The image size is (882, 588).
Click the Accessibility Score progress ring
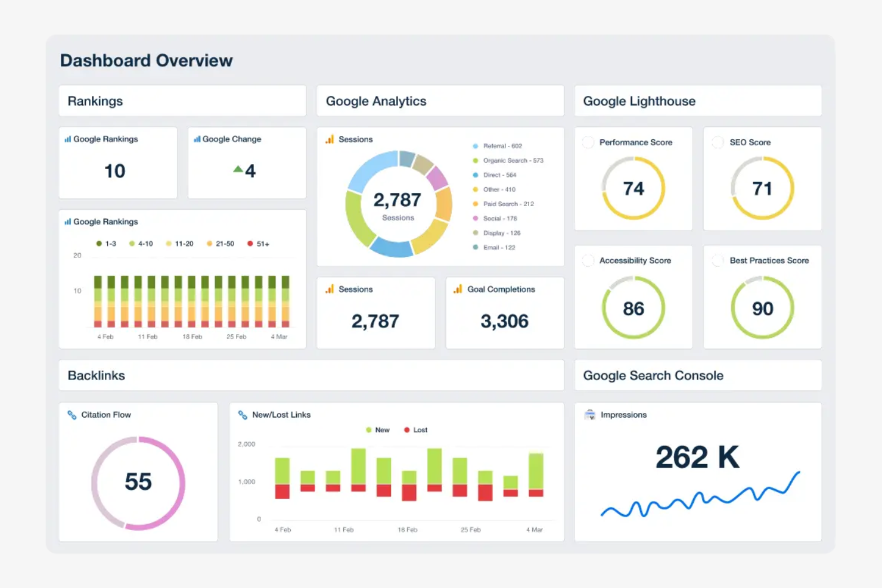[x=633, y=308]
